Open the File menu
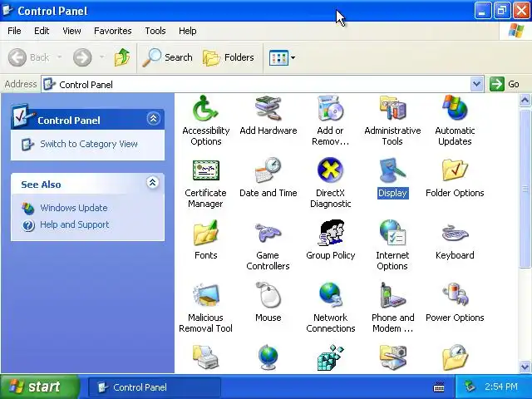 tap(14, 31)
